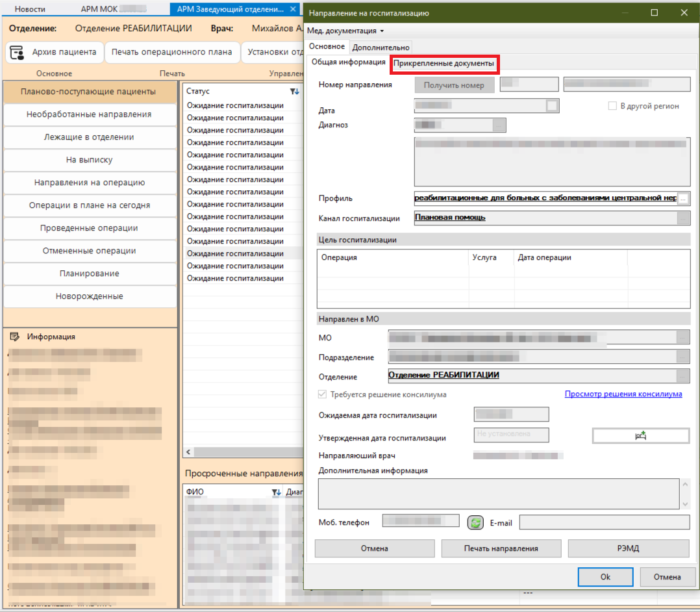Switch to the Новости tab
The width and height of the screenshot is (700, 612).
pos(30,9)
